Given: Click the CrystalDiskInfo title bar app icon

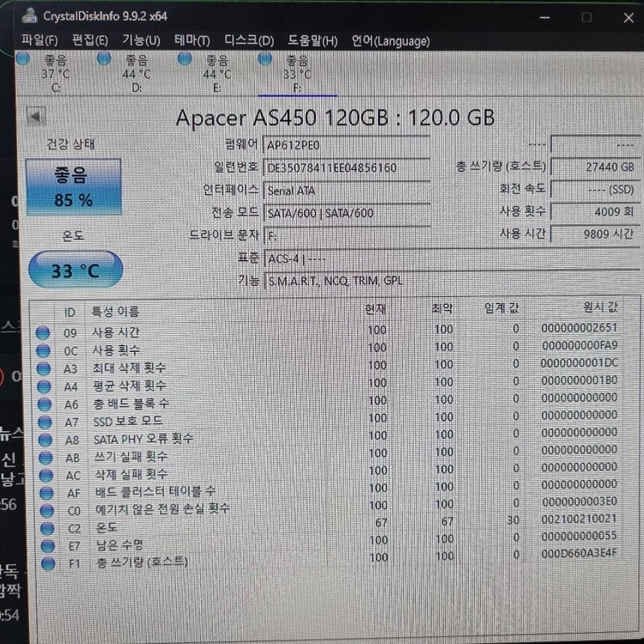Looking at the screenshot, I should [29, 16].
